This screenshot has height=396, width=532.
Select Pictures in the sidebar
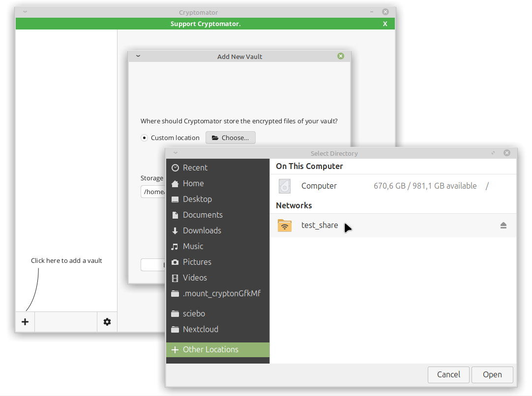point(218,262)
